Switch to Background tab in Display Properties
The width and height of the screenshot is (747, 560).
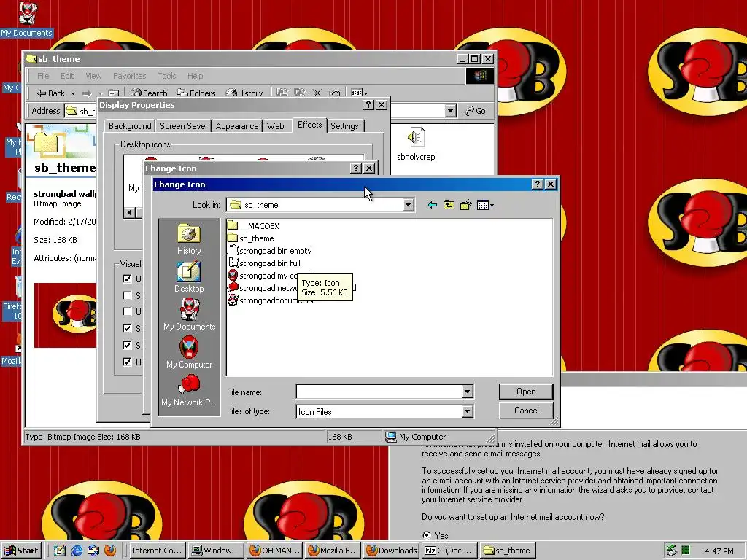130,125
